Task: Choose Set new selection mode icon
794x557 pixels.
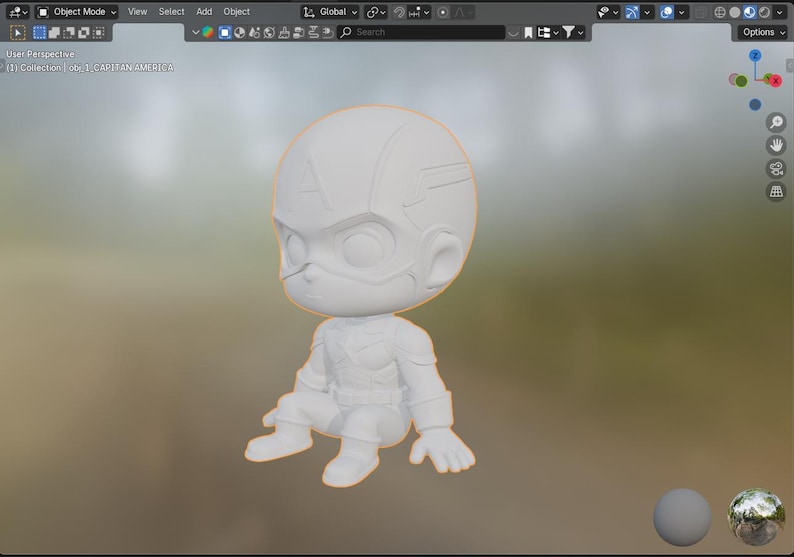Action: tap(39, 32)
